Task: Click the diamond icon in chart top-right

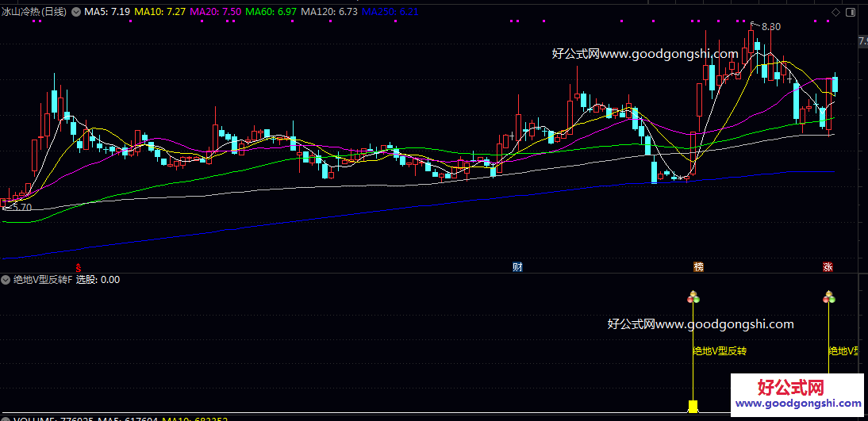Action: tap(836, 12)
